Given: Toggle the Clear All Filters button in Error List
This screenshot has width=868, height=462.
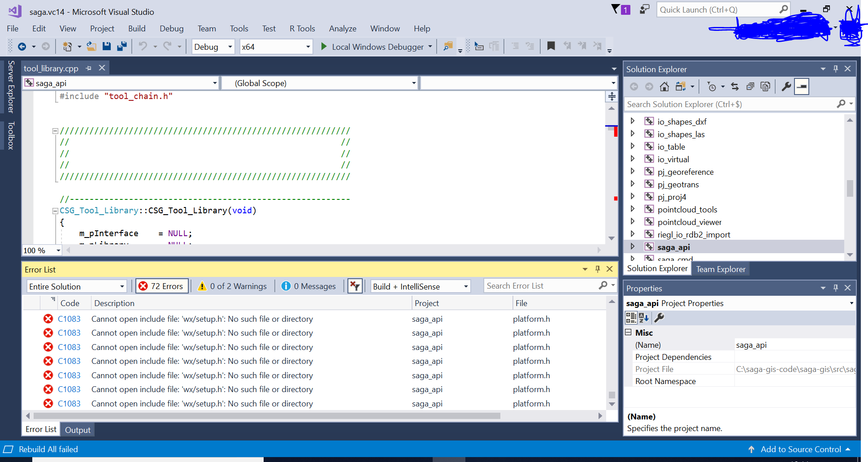Looking at the screenshot, I should point(355,286).
